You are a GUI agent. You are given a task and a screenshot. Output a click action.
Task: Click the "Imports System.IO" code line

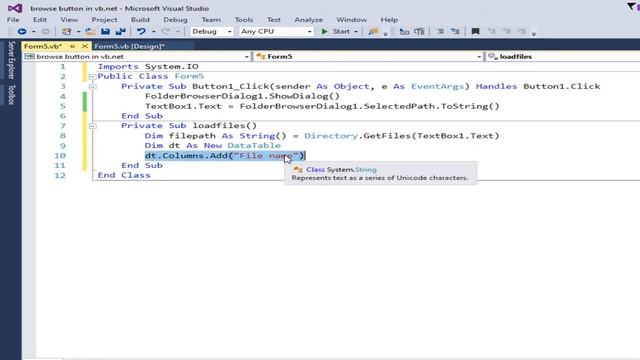tap(148, 67)
